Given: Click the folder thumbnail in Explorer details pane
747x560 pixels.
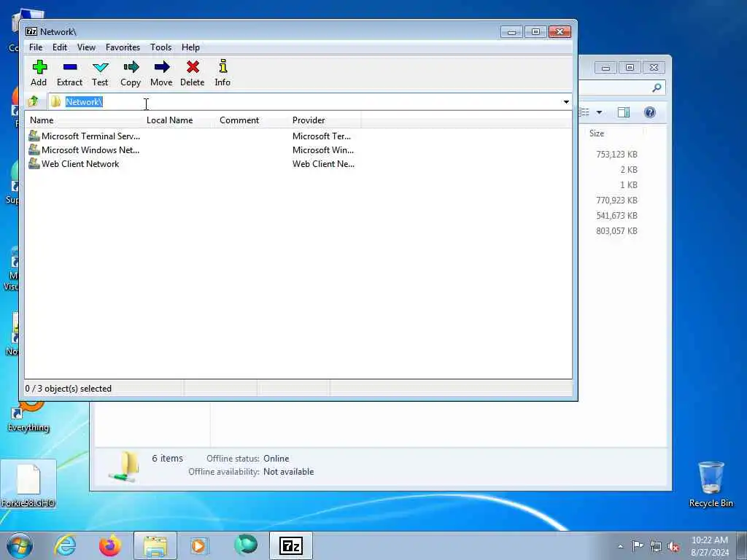Looking at the screenshot, I should pos(124,466).
